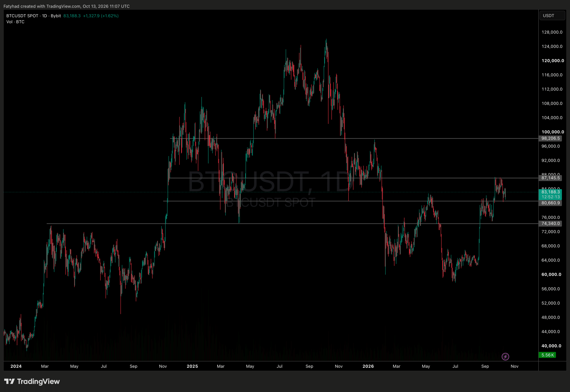The height and width of the screenshot is (392, 570).
Task: Click the 112,000.0 price axis label
Action: pos(552,89)
